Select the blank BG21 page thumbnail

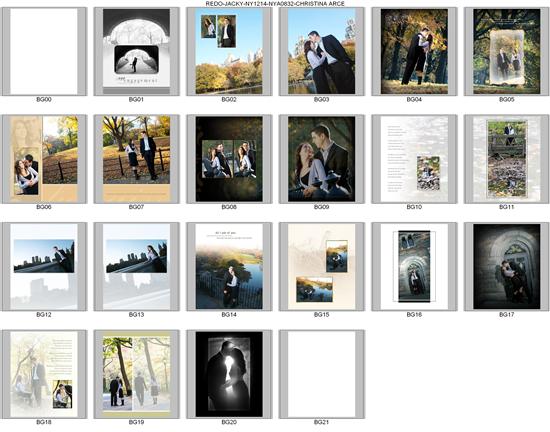click(322, 374)
